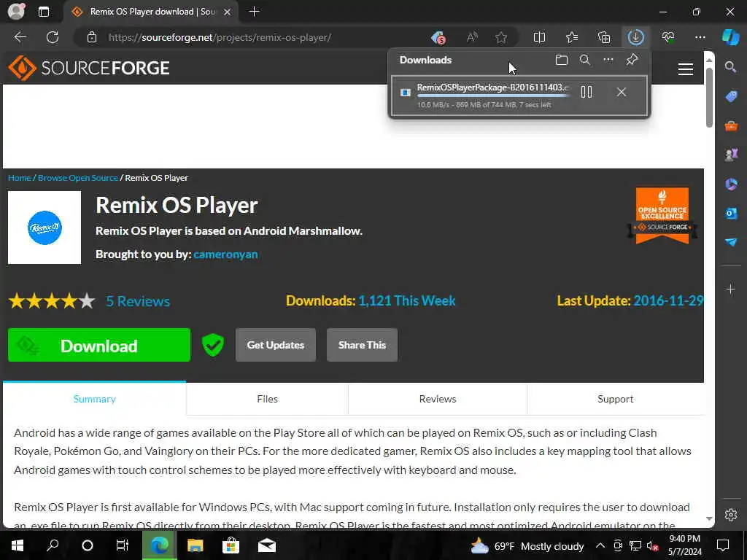This screenshot has height=560, width=747.
Task: Show hidden system tray icons
Action: pos(600,545)
